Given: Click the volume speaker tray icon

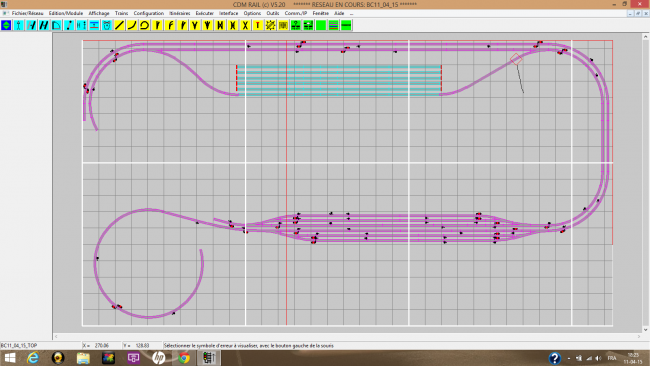Looking at the screenshot, I should pos(598,358).
